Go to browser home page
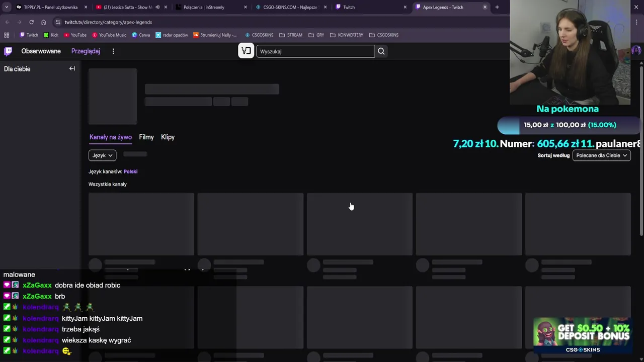644x362 pixels. click(x=43, y=22)
